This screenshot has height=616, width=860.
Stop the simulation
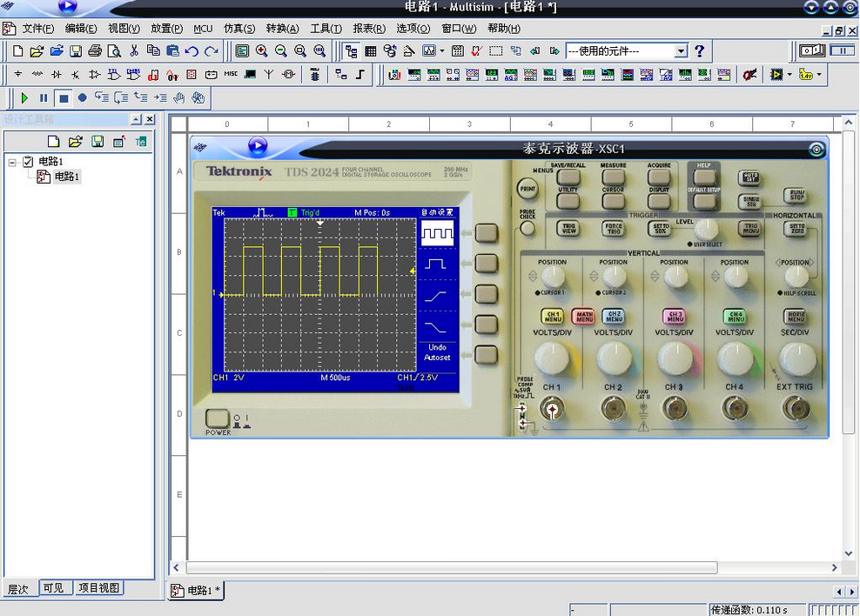click(x=64, y=98)
